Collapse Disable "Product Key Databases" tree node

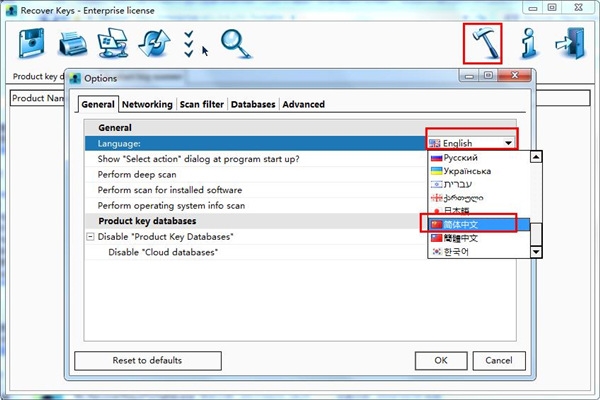(x=90, y=237)
